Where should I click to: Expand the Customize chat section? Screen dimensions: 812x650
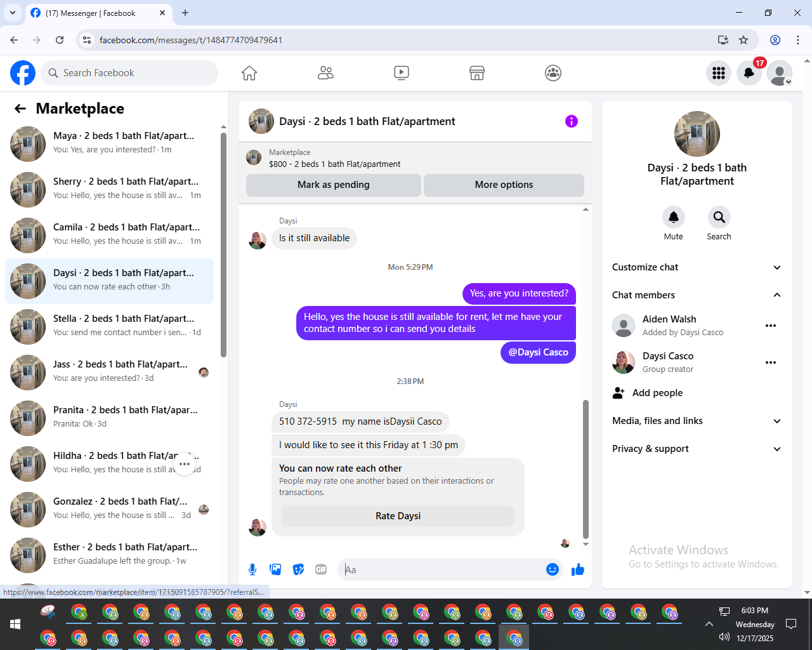[x=697, y=267]
